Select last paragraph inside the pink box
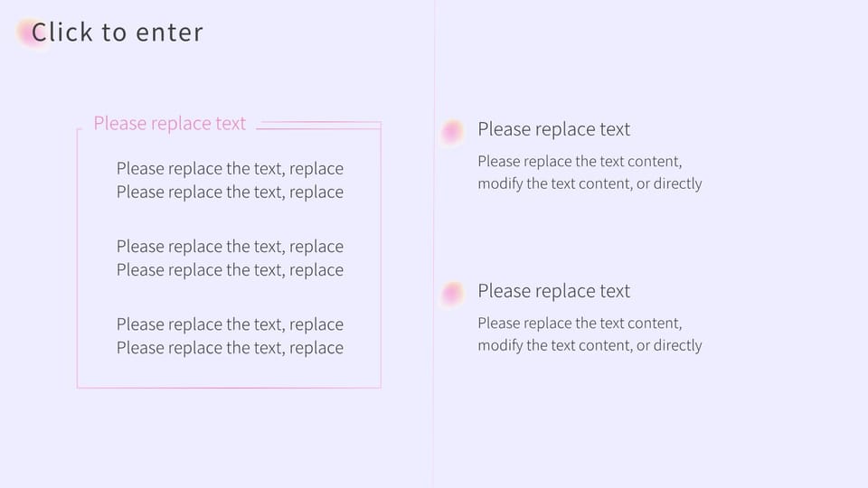 (230, 336)
